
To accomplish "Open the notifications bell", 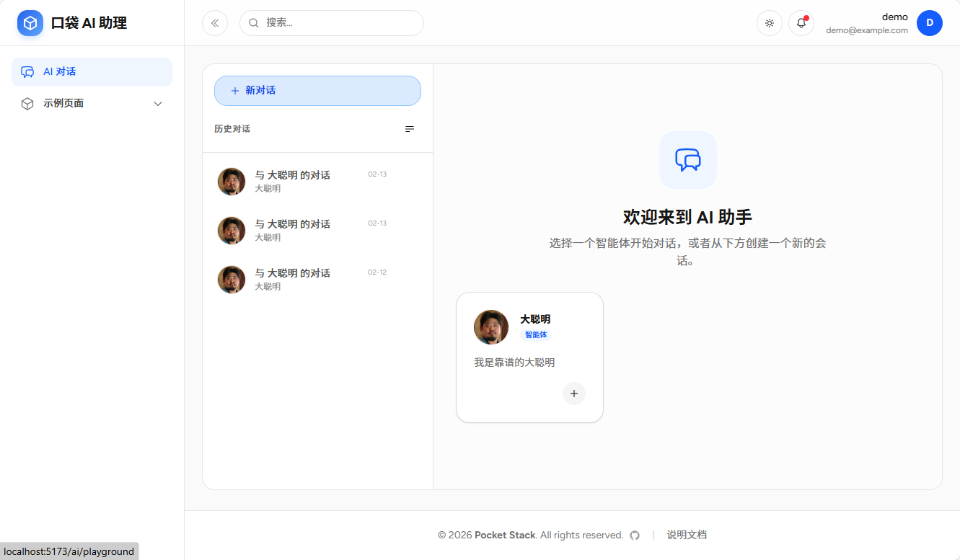I will tap(801, 22).
